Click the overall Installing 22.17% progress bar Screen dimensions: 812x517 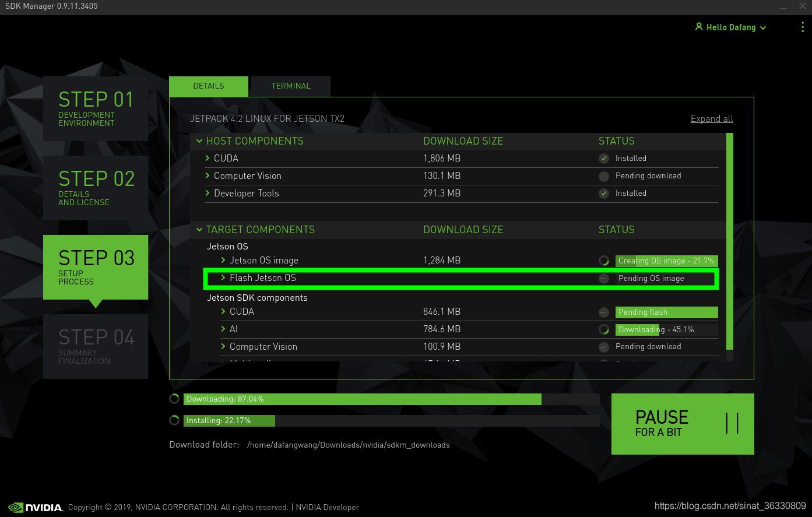click(x=392, y=420)
